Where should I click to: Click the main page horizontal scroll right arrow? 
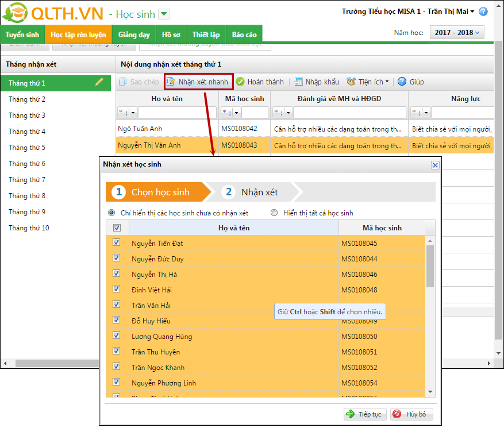(489, 364)
